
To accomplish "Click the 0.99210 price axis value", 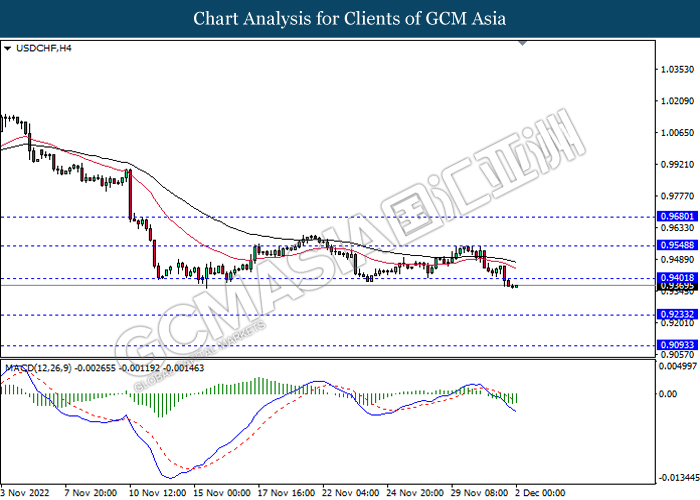I will coord(678,164).
